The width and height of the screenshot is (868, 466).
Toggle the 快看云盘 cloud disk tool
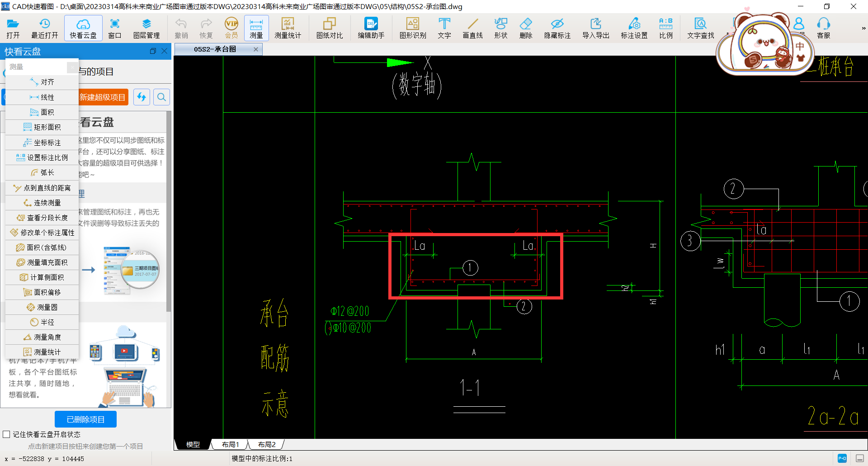(x=83, y=28)
